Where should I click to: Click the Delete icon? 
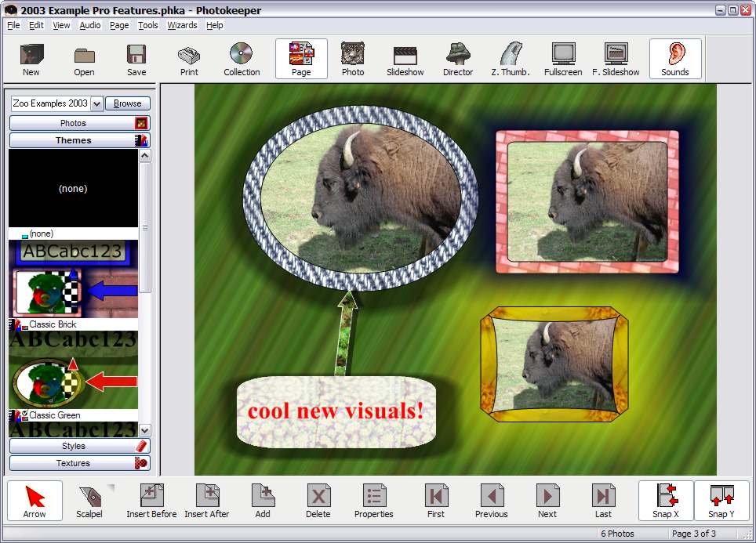point(318,501)
